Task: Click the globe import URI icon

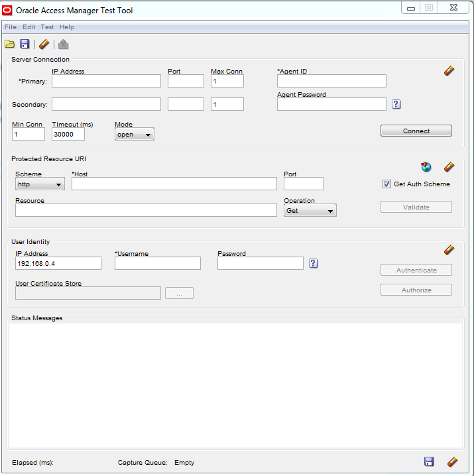Action: click(x=426, y=166)
